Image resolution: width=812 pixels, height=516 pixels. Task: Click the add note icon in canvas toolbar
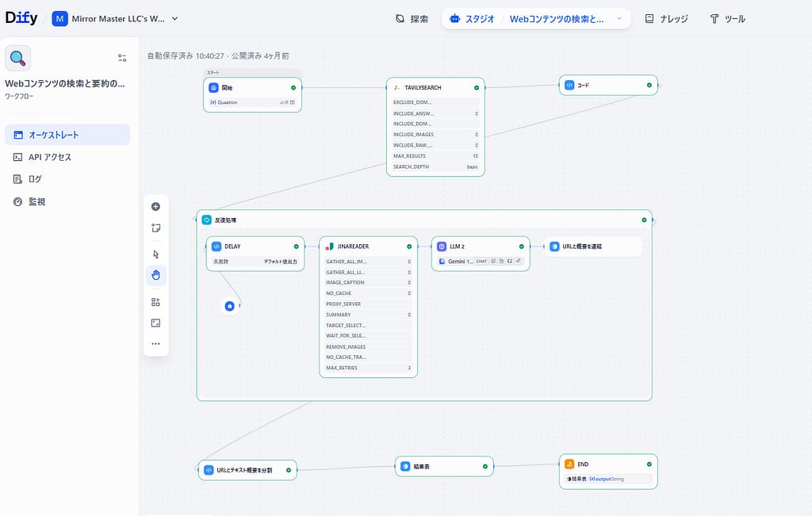point(155,228)
